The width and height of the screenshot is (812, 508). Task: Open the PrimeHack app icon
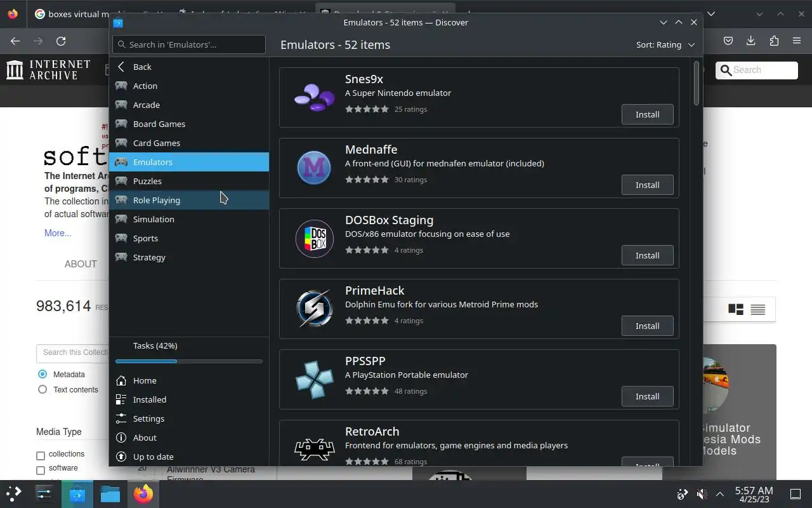(x=315, y=309)
